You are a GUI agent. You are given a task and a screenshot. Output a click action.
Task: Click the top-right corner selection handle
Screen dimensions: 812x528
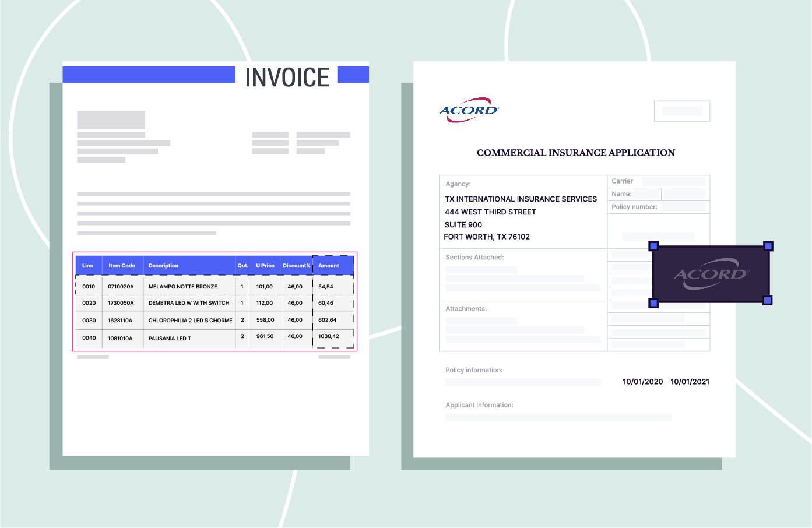click(x=769, y=247)
